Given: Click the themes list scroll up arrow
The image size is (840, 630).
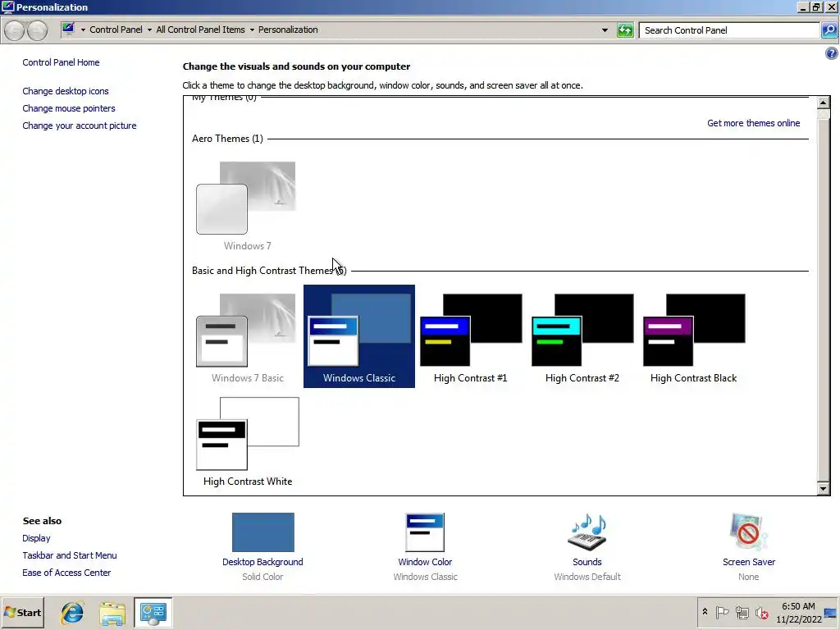Looking at the screenshot, I should pos(824,103).
